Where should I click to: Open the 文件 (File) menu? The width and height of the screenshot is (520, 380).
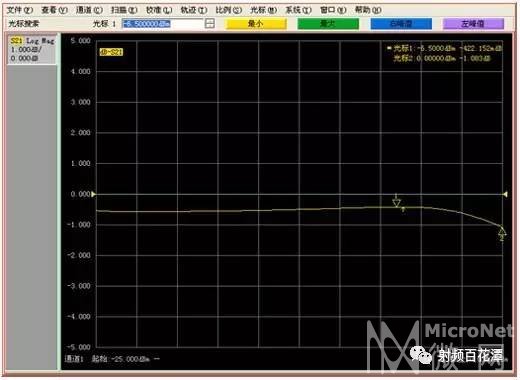tap(20, 10)
